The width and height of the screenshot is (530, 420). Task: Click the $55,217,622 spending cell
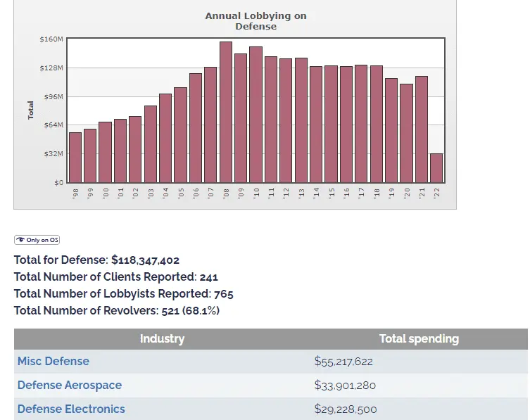[343, 362]
